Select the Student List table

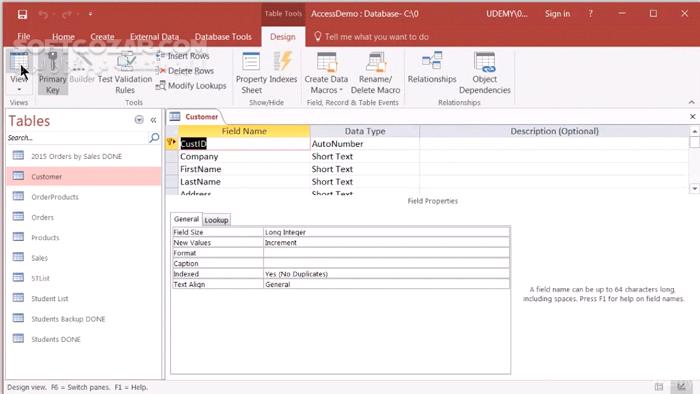(84, 299)
